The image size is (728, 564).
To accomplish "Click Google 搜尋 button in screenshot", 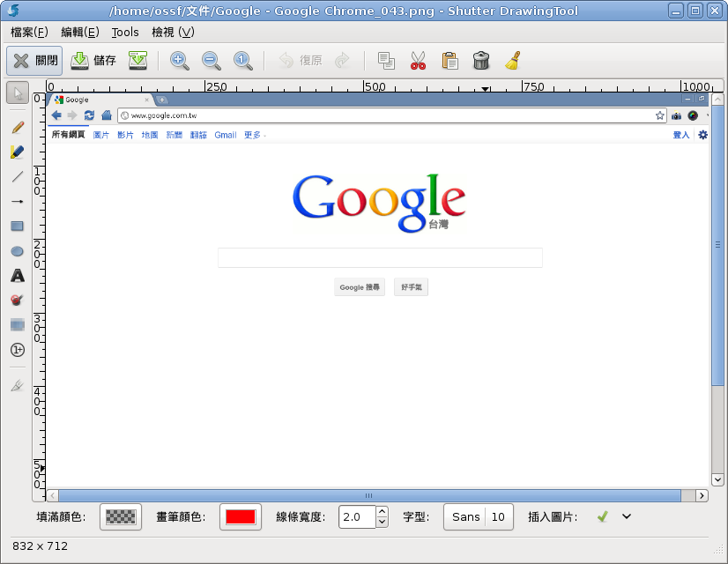I will pos(360,287).
